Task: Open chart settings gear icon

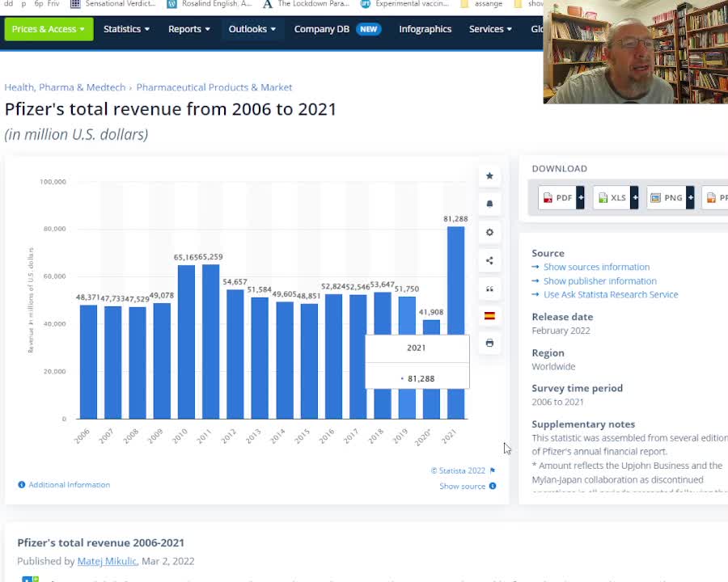Action: 489,232
